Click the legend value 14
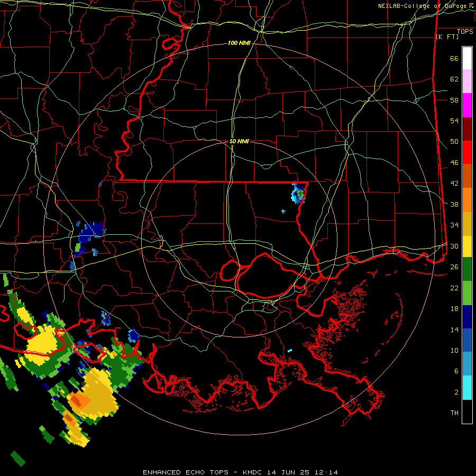 coord(454,329)
